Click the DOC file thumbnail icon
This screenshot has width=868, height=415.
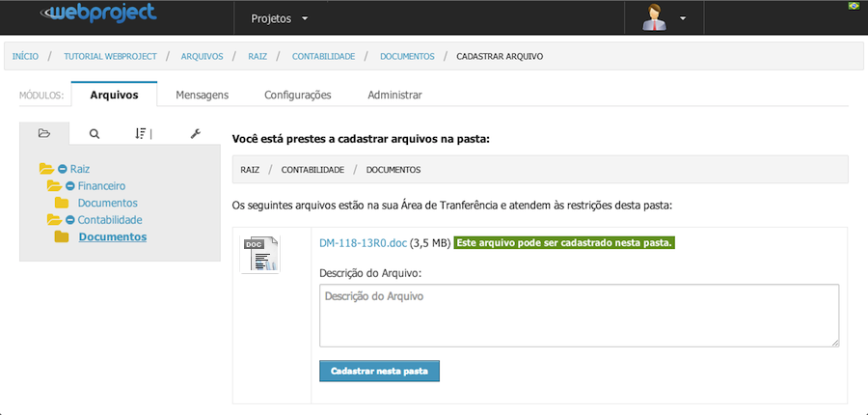(x=260, y=254)
